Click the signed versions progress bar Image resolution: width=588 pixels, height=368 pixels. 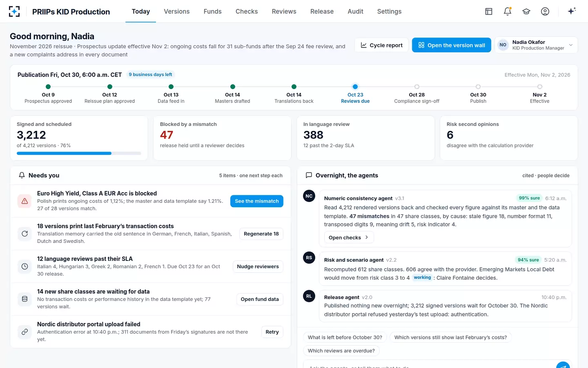(x=79, y=153)
